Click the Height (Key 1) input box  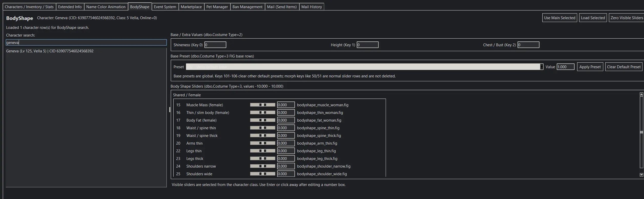[367, 45]
